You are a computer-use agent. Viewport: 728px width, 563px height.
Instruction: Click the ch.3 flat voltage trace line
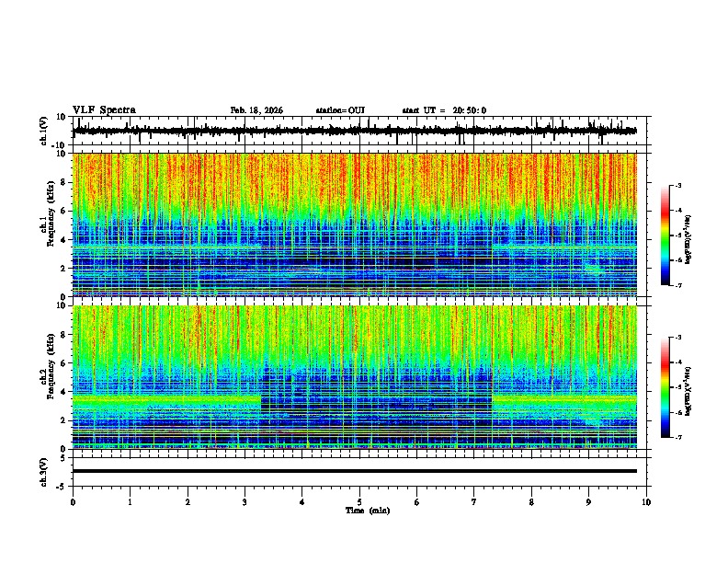[355, 471]
